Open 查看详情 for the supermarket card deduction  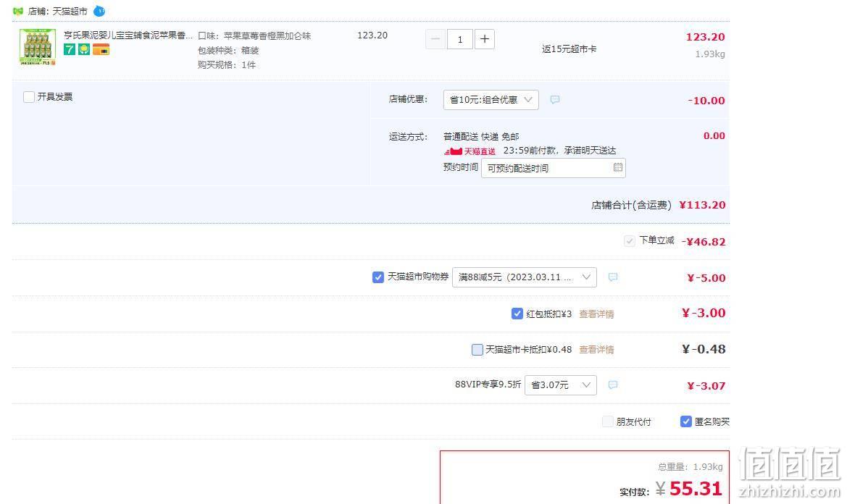596,350
